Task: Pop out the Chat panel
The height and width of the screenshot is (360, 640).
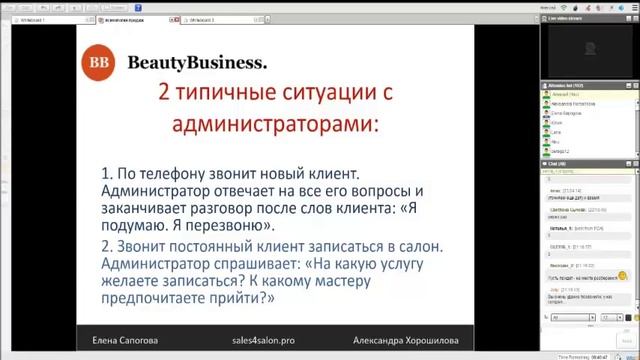Action: click(x=636, y=164)
